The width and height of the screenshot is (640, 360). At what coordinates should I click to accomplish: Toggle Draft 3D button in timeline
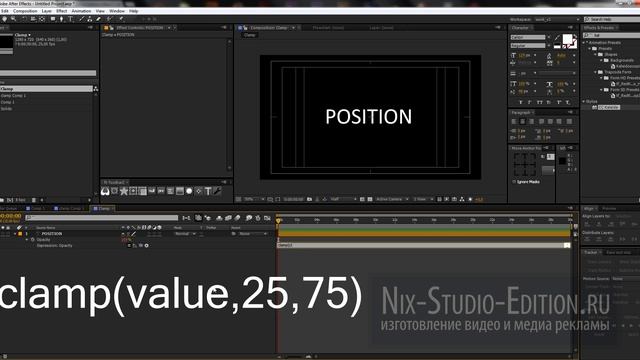[x=208, y=218]
